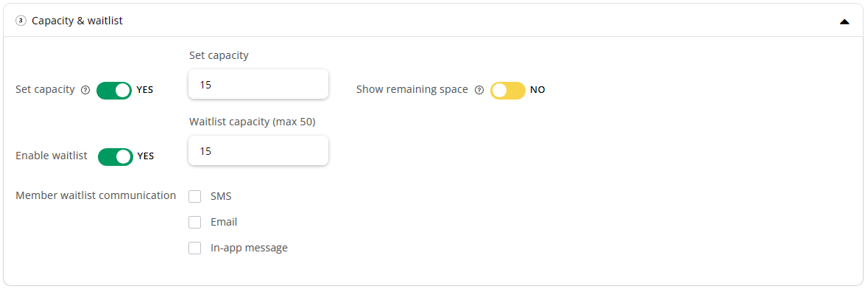Enable the Show remaining space toggle
Screen dimensions: 868x289
(508, 90)
